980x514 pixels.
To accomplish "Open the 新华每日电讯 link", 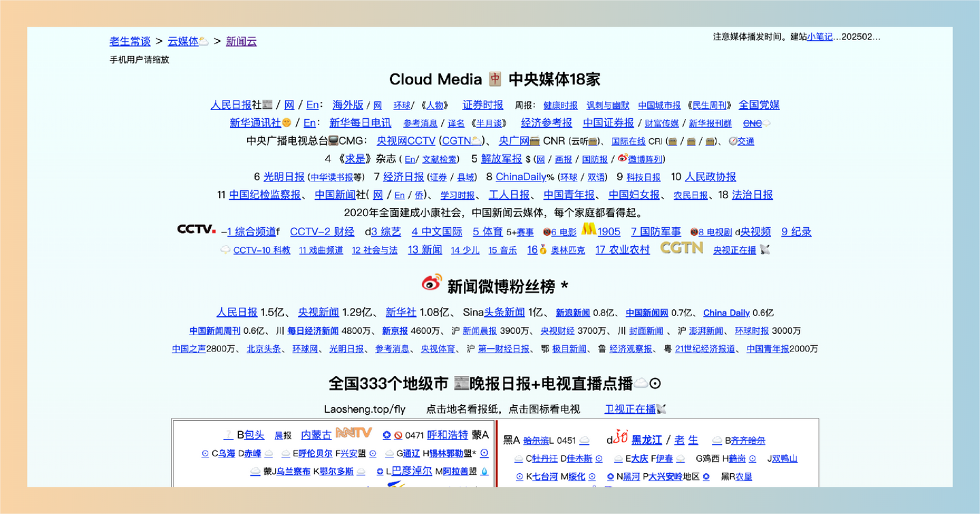I will pos(361,123).
